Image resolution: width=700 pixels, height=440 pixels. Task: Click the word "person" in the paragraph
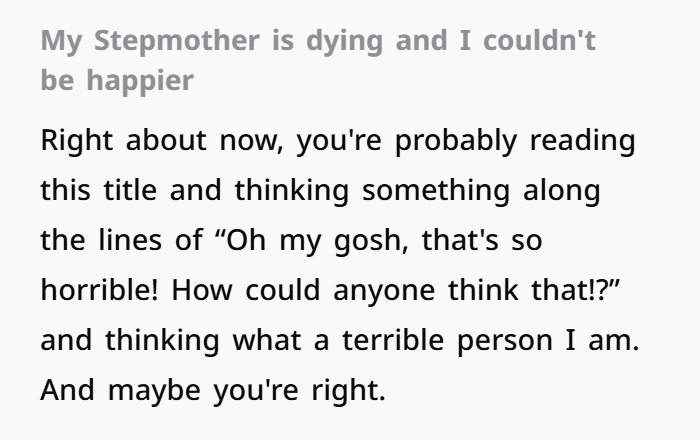pos(505,341)
